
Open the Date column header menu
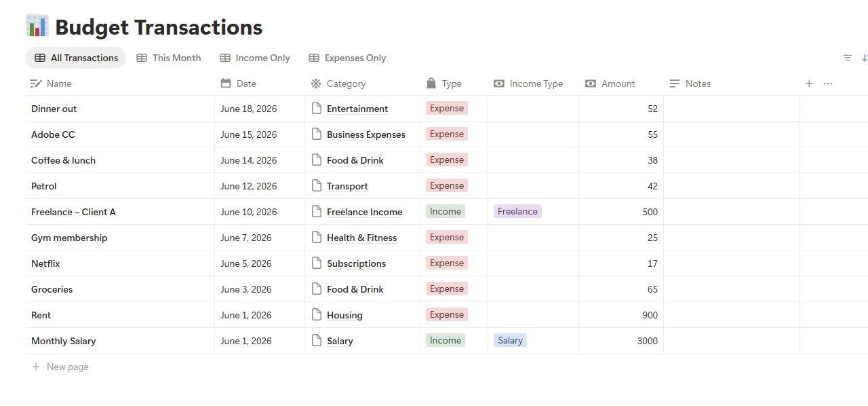[260, 84]
